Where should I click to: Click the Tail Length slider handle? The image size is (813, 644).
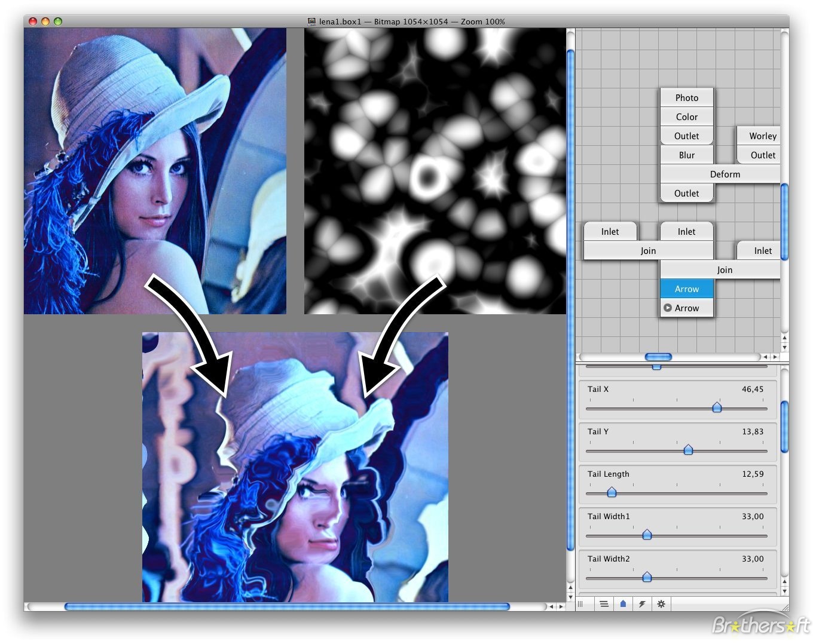click(x=612, y=492)
